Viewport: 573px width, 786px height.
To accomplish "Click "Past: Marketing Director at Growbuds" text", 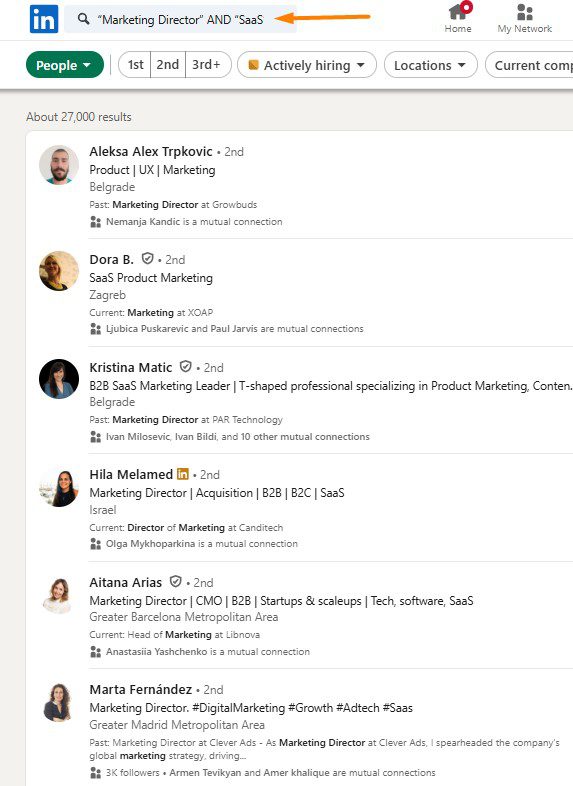I will pyautogui.click(x=173, y=205).
